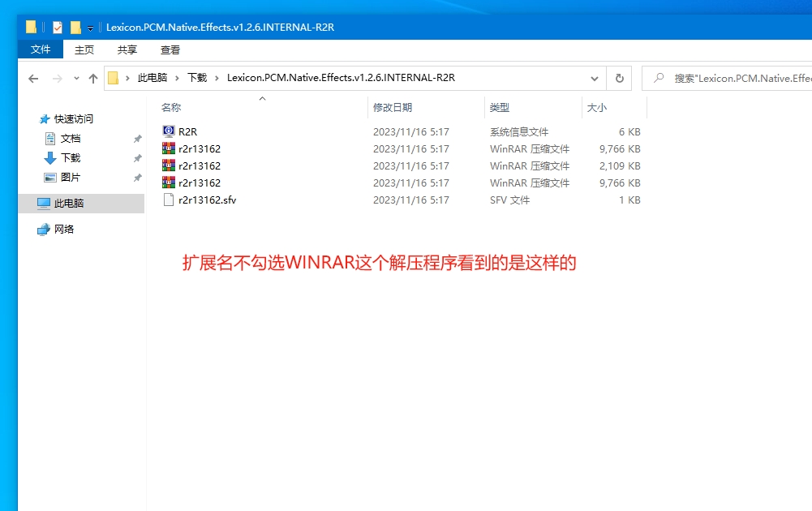This screenshot has width=812, height=511.
Task: Click 此电脑 in the address bar breadcrumb
Action: (153, 78)
